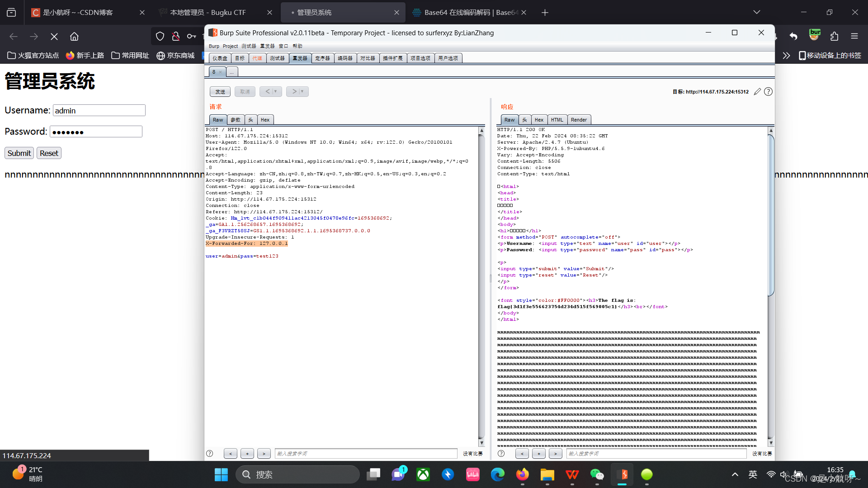868x488 pixels.
Task: Click Firefox shield tracking protection icon
Action: click(x=160, y=36)
